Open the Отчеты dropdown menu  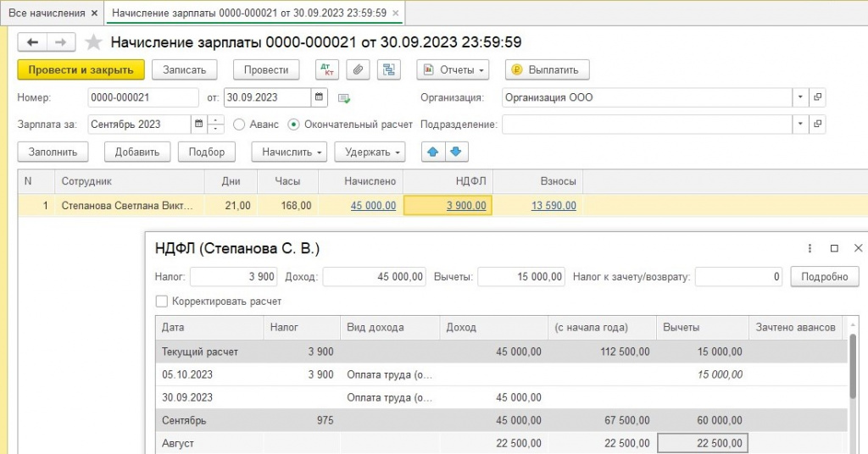pos(453,69)
